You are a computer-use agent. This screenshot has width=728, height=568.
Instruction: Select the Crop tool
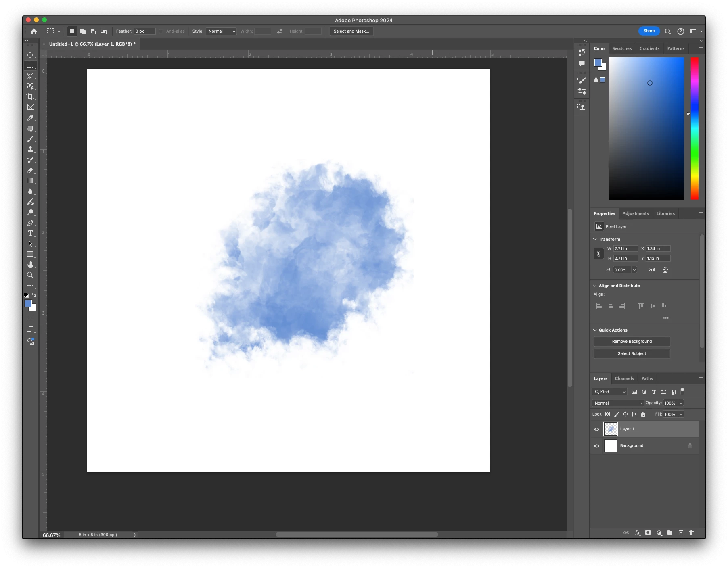tap(30, 97)
